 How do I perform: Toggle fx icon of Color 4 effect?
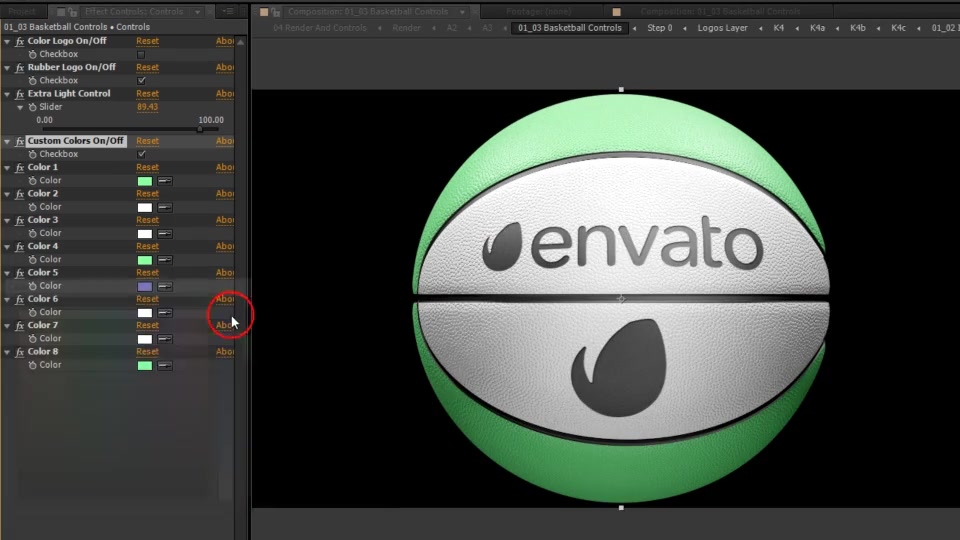pos(20,246)
